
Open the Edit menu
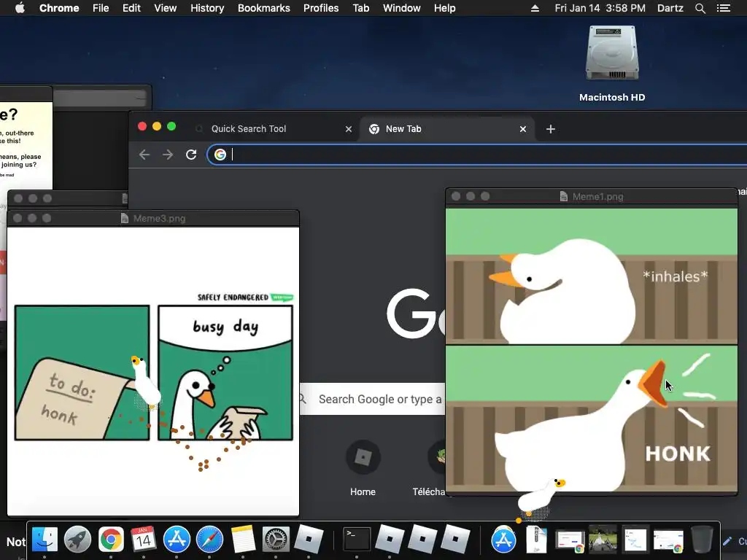131,8
